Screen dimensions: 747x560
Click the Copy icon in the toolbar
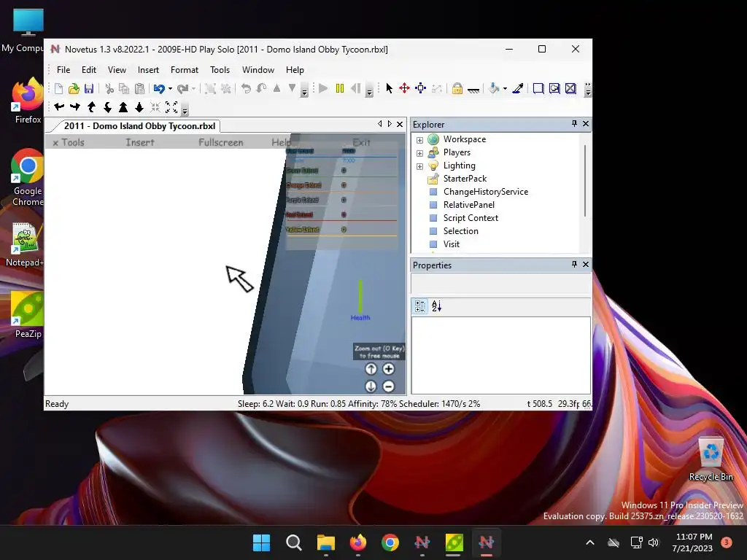pos(124,88)
